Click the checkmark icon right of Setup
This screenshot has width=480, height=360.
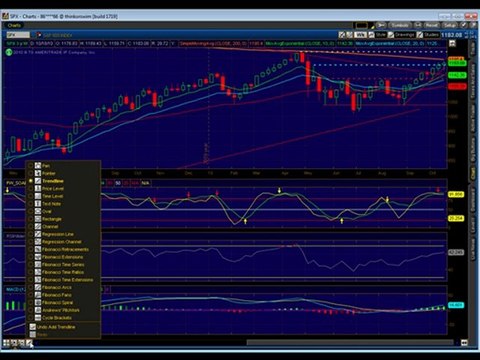click(464, 25)
